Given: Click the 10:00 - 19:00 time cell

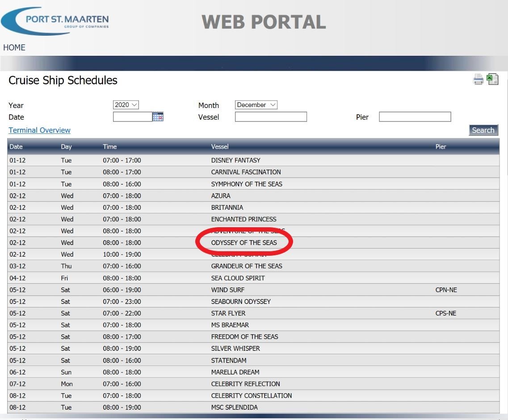Looking at the screenshot, I should coord(122,254).
